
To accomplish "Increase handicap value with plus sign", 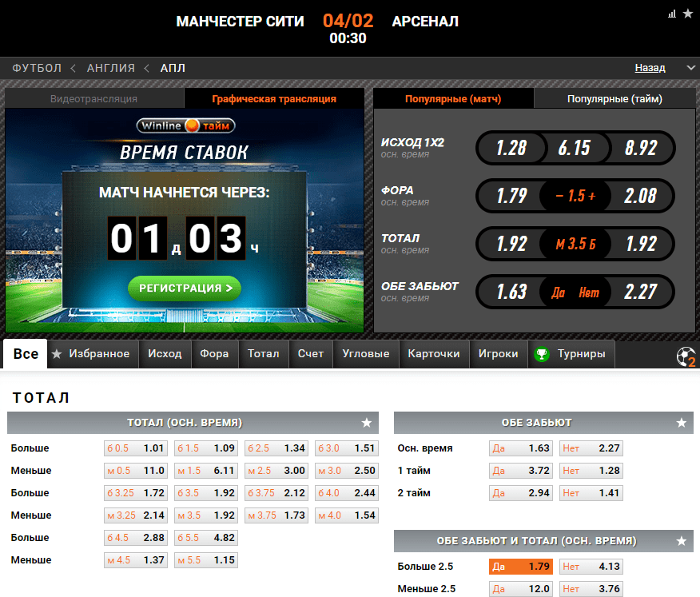I will tap(592, 196).
